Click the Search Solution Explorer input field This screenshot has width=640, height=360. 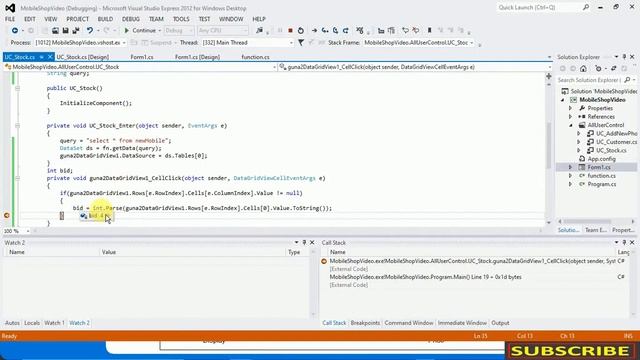tap(589, 80)
